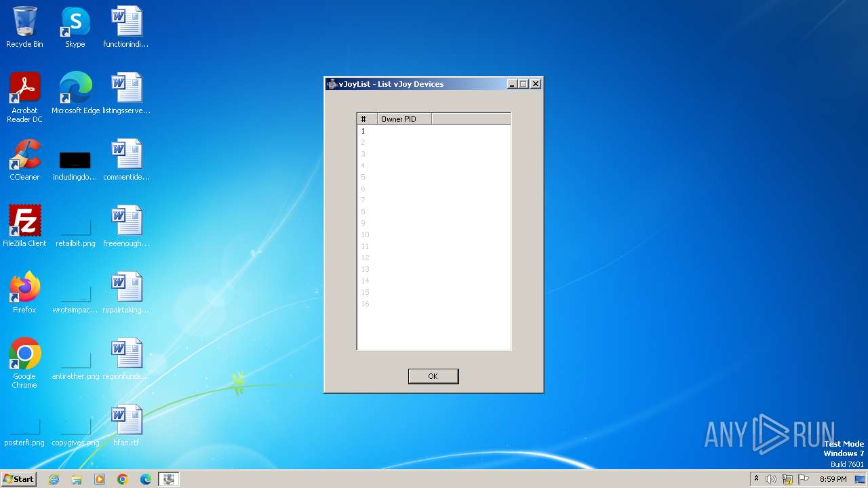Open Windows Explorer from taskbar

coord(77,479)
